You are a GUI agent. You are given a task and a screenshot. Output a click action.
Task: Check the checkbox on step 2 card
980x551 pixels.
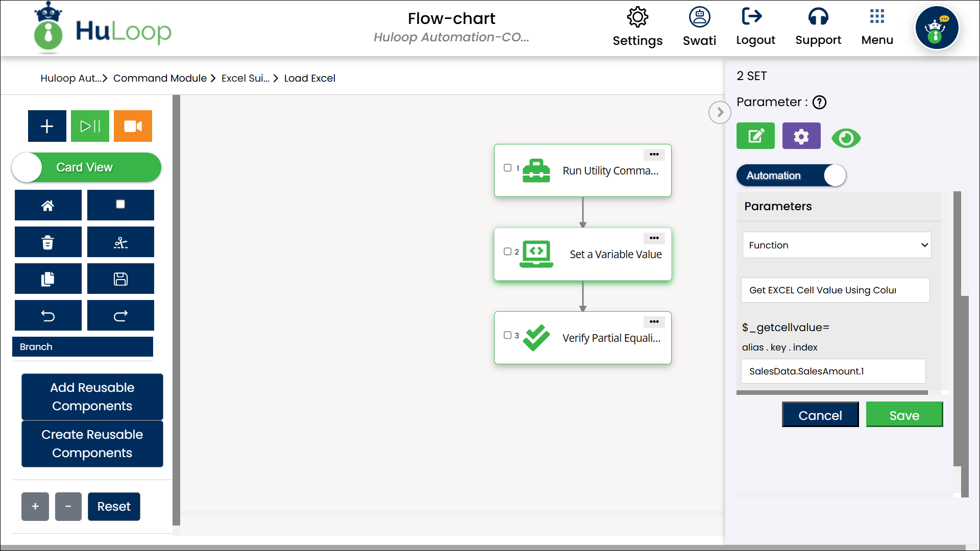507,252
